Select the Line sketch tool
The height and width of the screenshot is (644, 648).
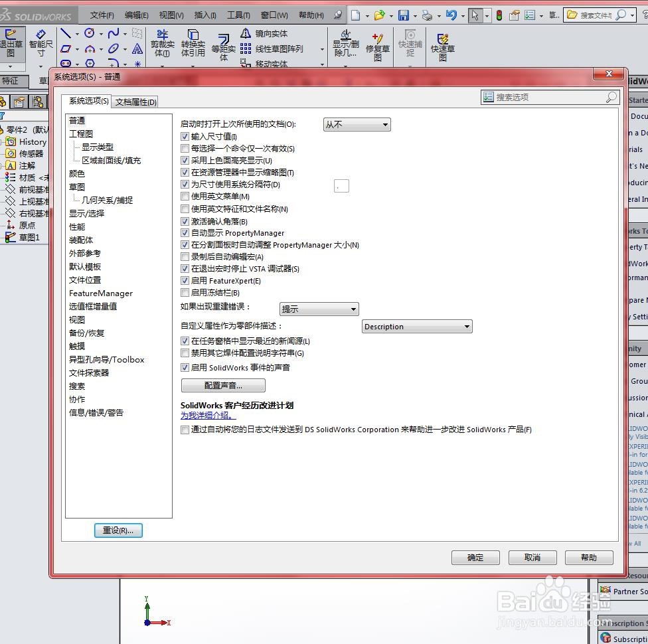click(66, 33)
